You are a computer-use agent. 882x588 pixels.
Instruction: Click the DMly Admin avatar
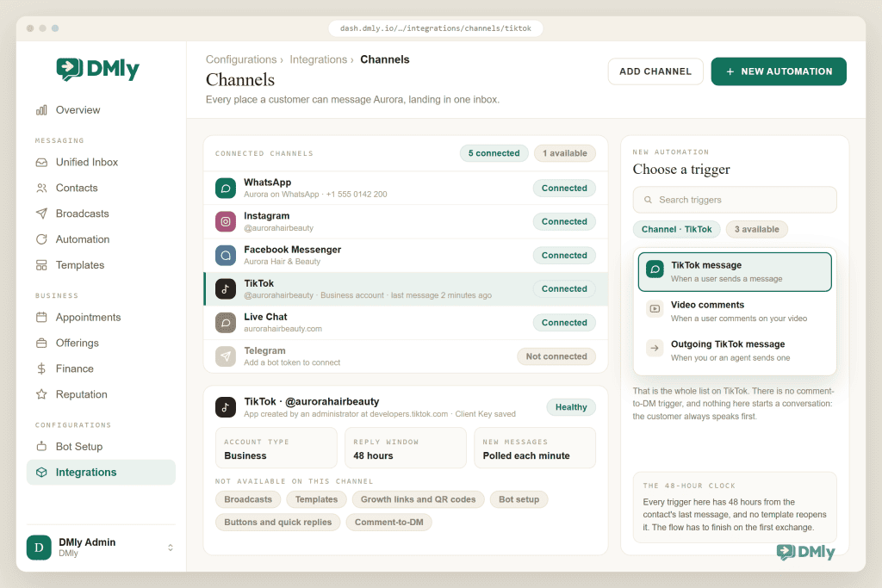tap(39, 548)
